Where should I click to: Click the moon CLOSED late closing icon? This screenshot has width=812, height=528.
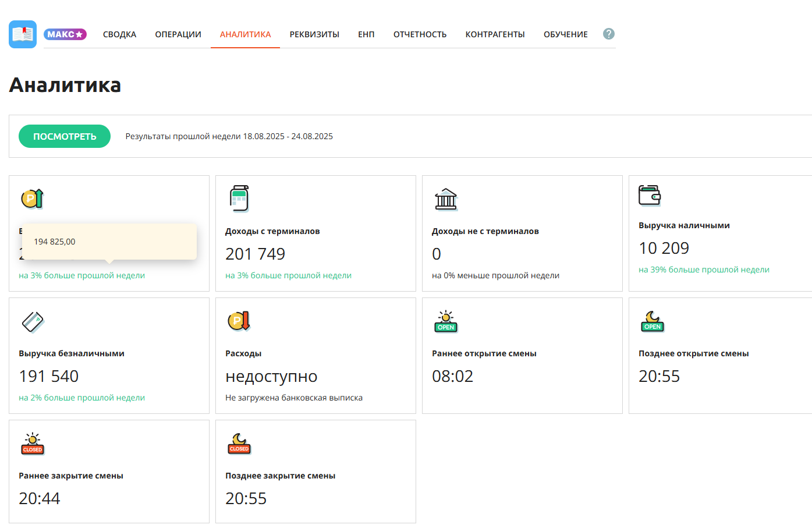[x=239, y=444]
